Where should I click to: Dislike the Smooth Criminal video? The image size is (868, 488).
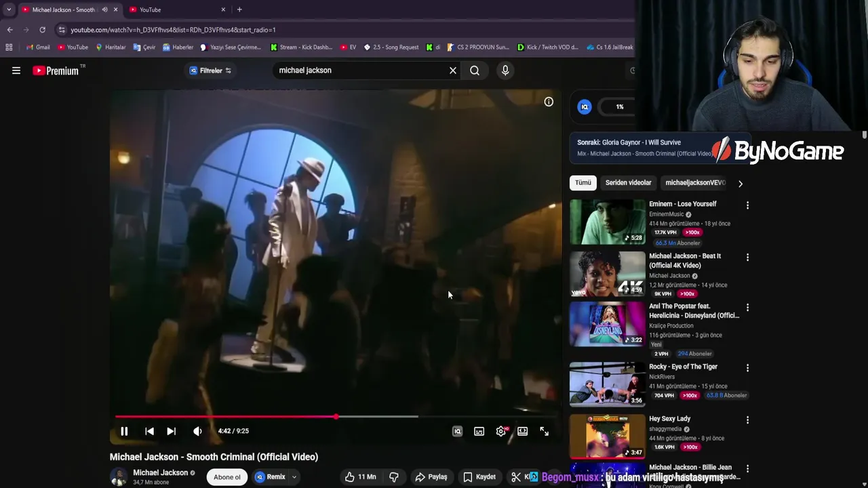393,477
